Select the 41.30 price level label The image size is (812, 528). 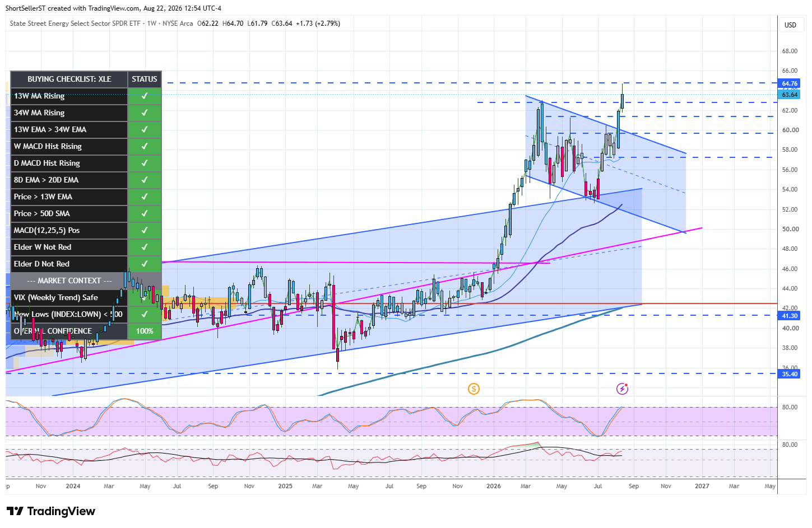click(x=790, y=316)
